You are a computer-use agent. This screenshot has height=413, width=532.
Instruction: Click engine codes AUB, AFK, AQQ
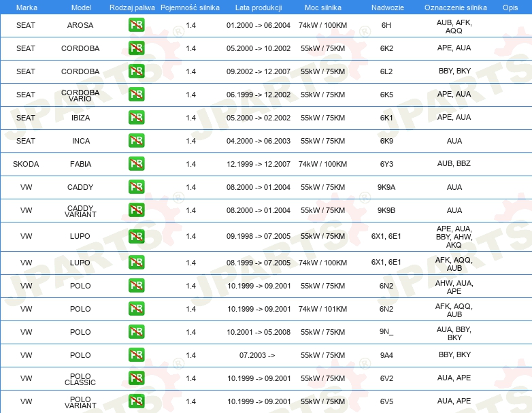(x=454, y=27)
